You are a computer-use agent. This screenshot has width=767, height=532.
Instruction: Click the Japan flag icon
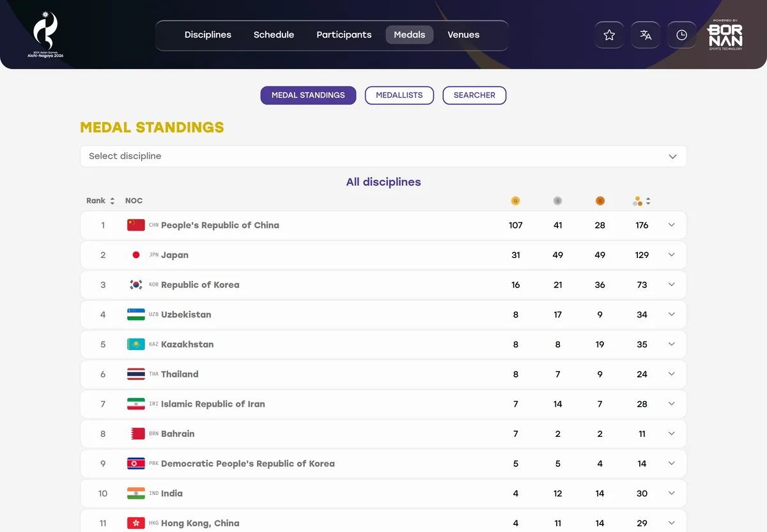coord(136,255)
